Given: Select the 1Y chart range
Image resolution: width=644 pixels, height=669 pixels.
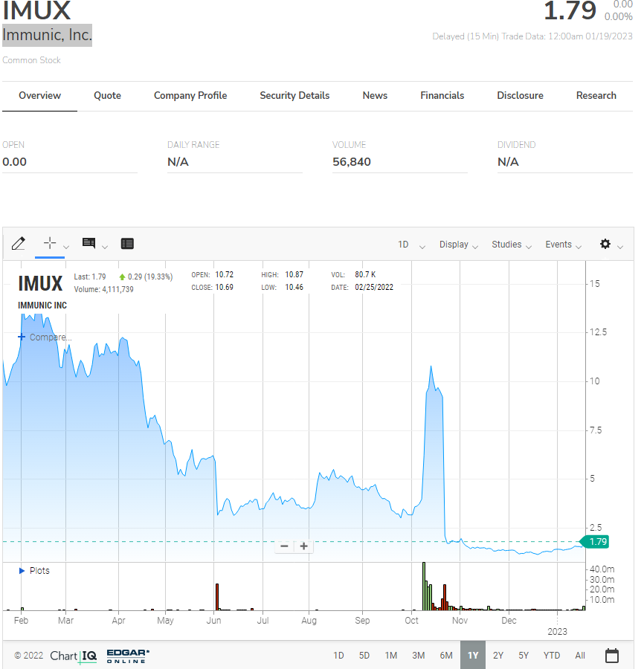Looking at the screenshot, I should (x=473, y=655).
